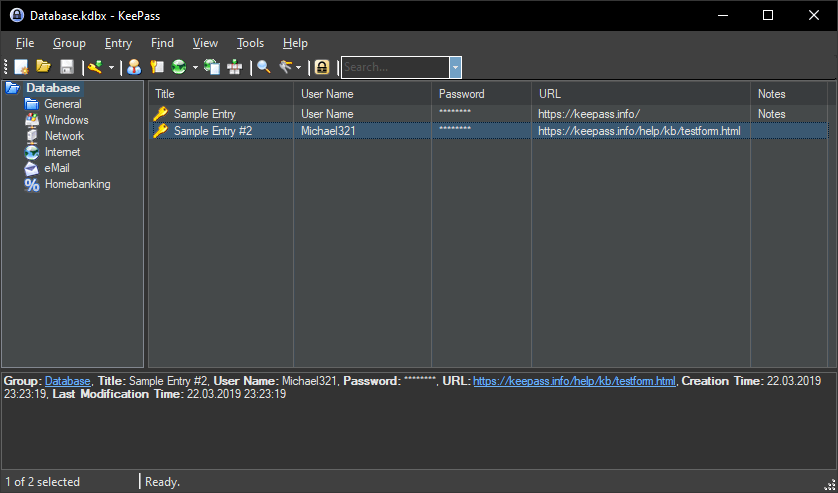
Task: Open the Tools menu
Action: (251, 43)
